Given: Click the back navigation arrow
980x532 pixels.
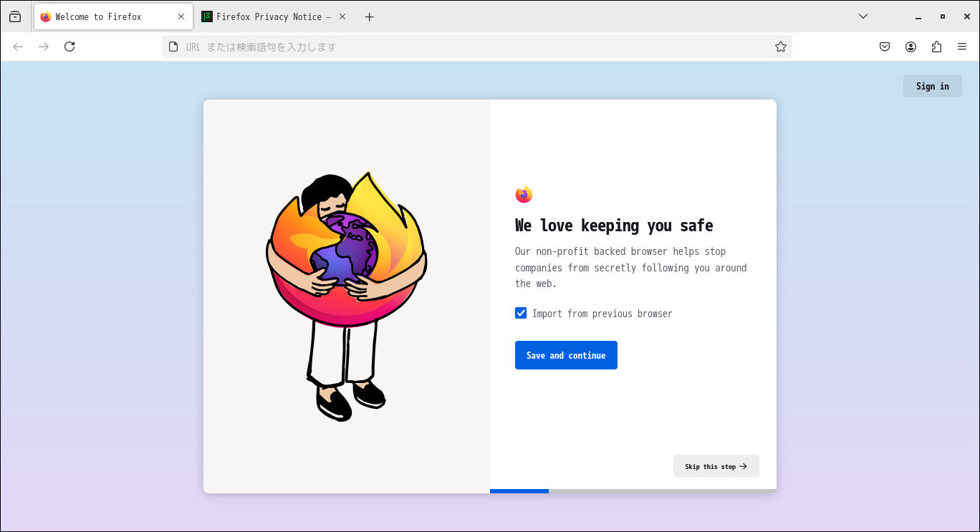Looking at the screenshot, I should click(x=17, y=46).
